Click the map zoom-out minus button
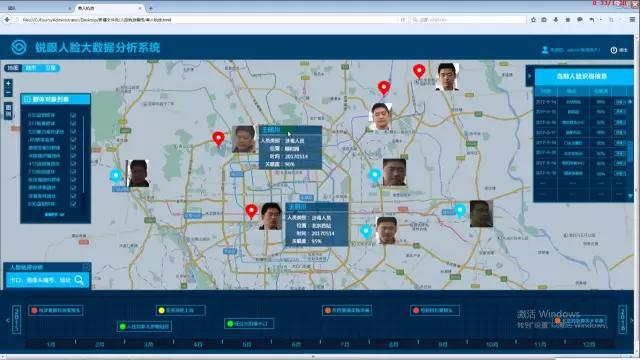The image size is (640, 360). pos(8,93)
